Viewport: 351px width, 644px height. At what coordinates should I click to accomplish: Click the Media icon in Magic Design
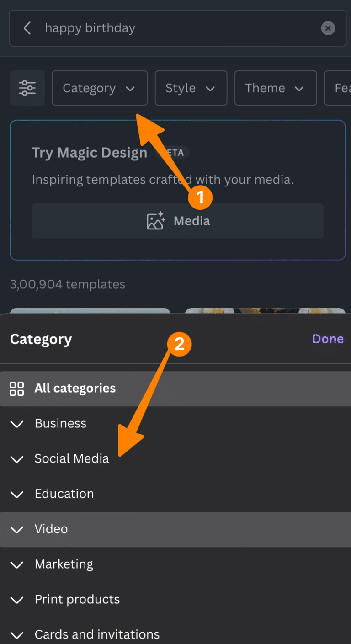tap(155, 220)
